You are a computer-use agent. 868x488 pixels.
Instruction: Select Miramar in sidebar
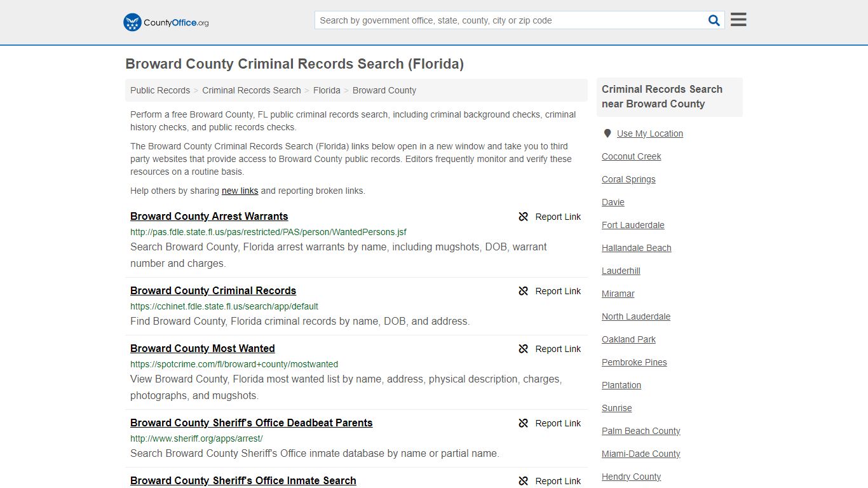point(618,294)
